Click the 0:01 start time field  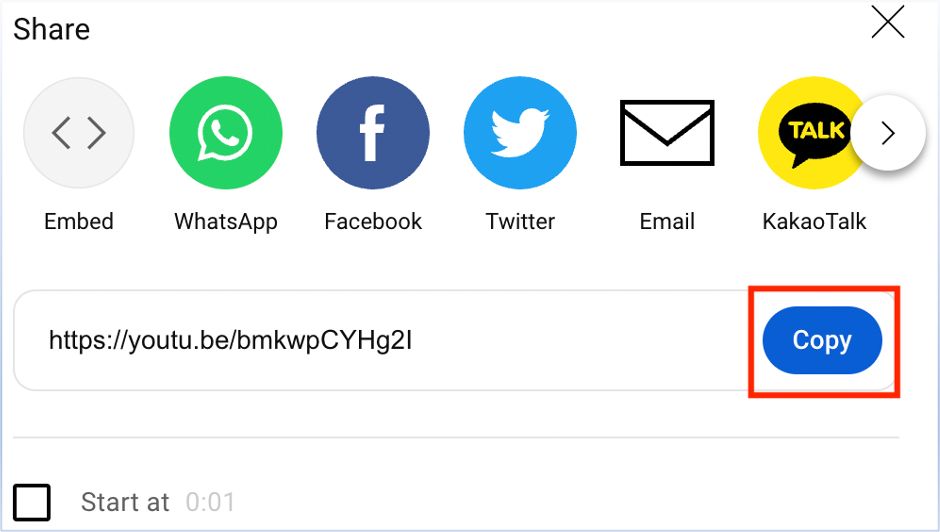point(210,502)
